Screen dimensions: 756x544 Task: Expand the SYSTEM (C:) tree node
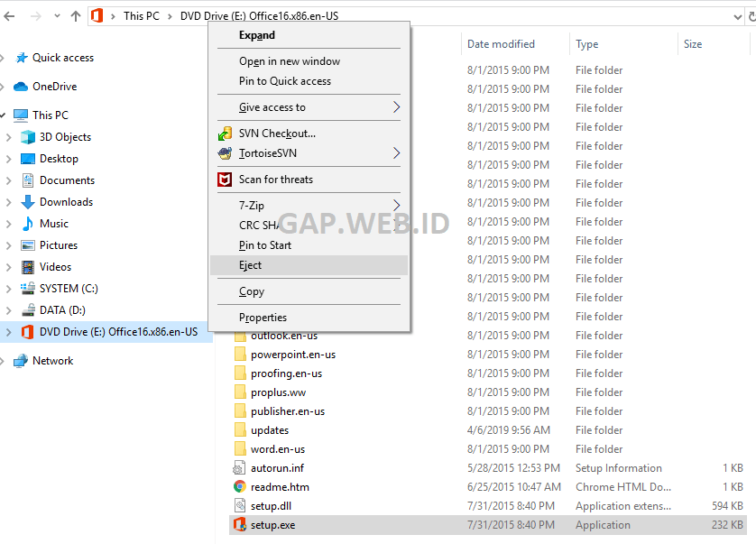[x=9, y=289]
